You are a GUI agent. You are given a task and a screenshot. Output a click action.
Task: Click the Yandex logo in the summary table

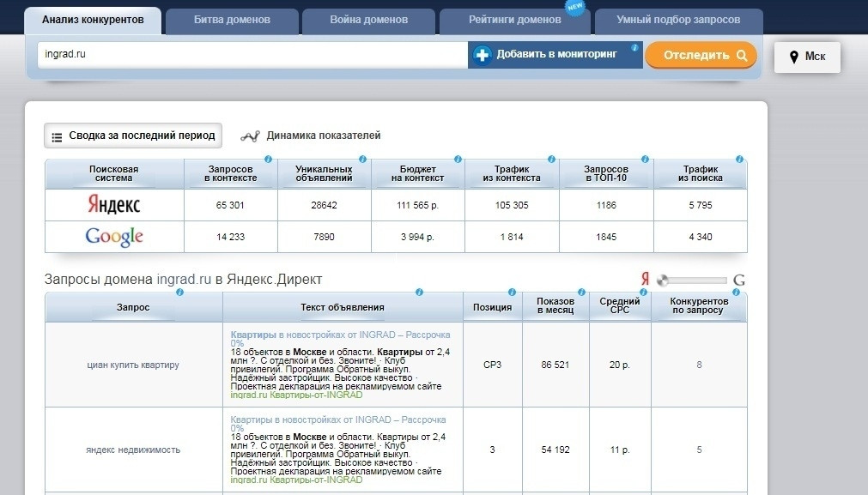(x=113, y=205)
